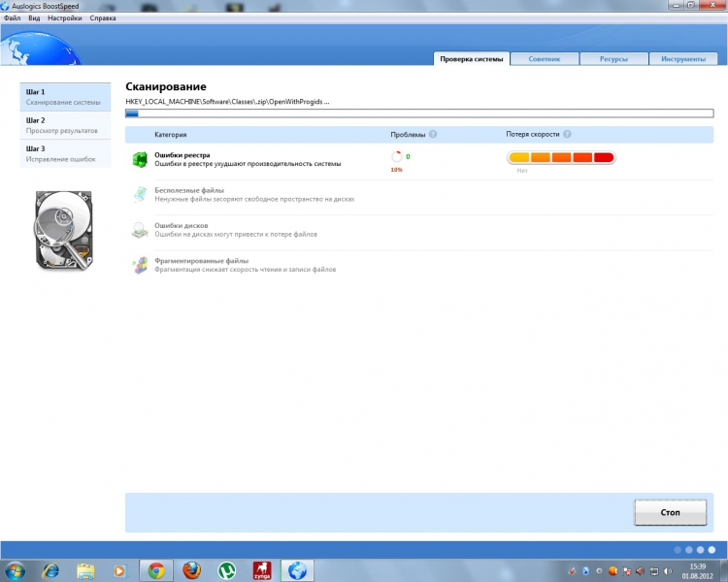Click the junk files category icon
Image resolution: width=728 pixels, height=582 pixels.
(140, 195)
